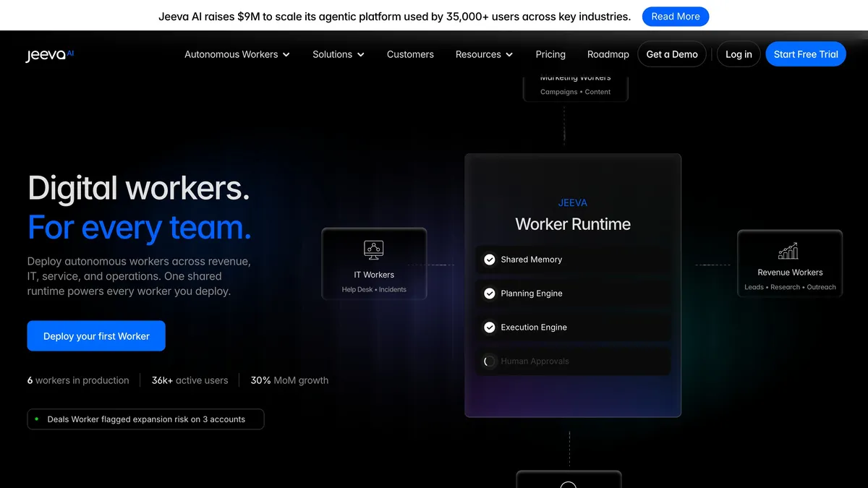
Task: Request a demo with Get a Demo
Action: [672, 54]
